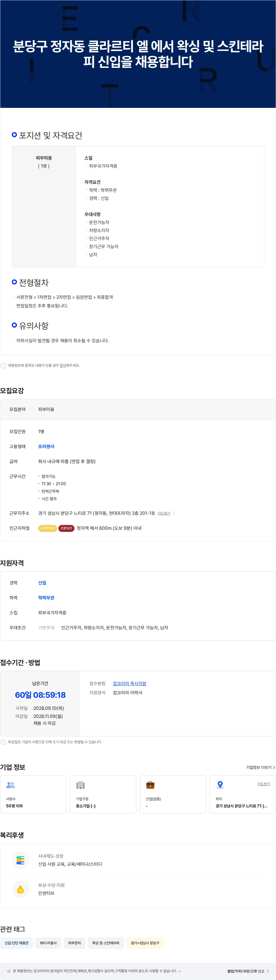Click the 전형절차 heading bullet icon
This screenshot has width=276, height=980.
tap(14, 282)
